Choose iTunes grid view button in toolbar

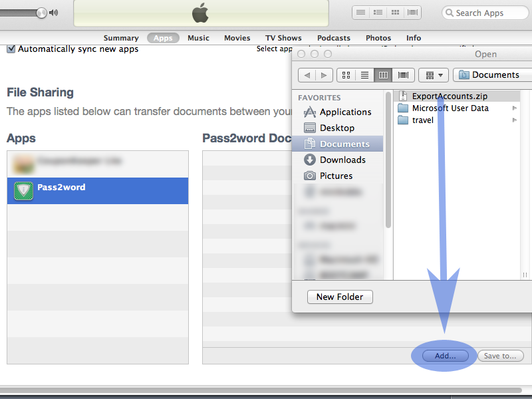tap(396, 13)
